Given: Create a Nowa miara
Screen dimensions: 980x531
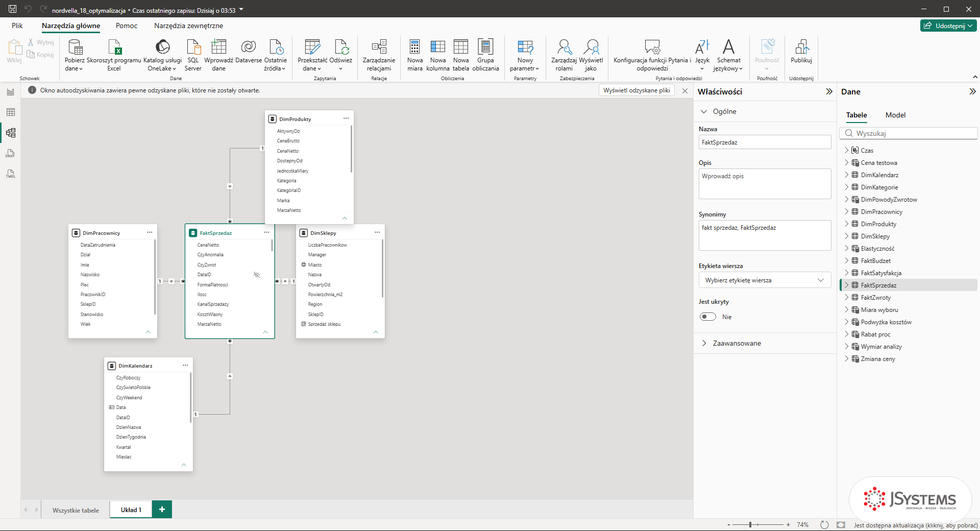Looking at the screenshot, I should [x=415, y=55].
